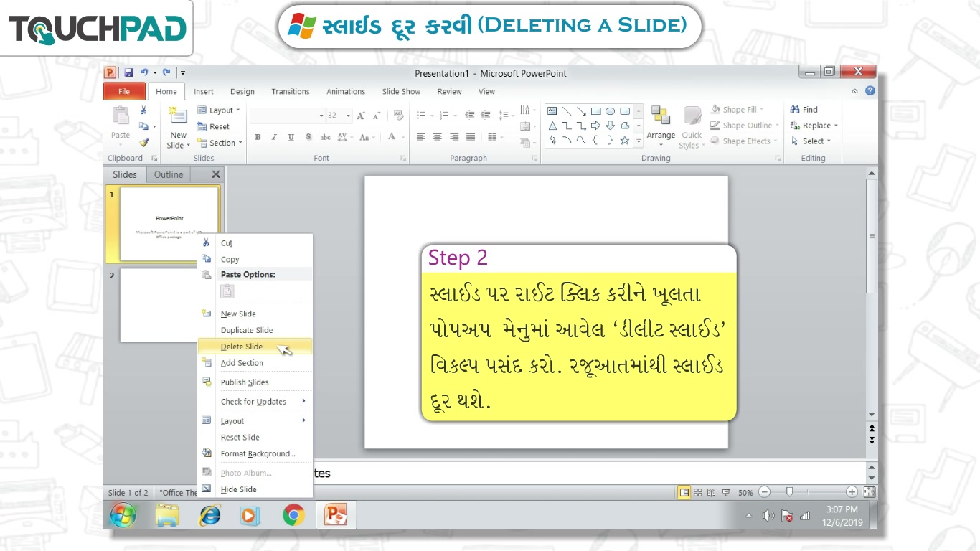
Task: Toggle Align Text Right
Action: coord(454,137)
